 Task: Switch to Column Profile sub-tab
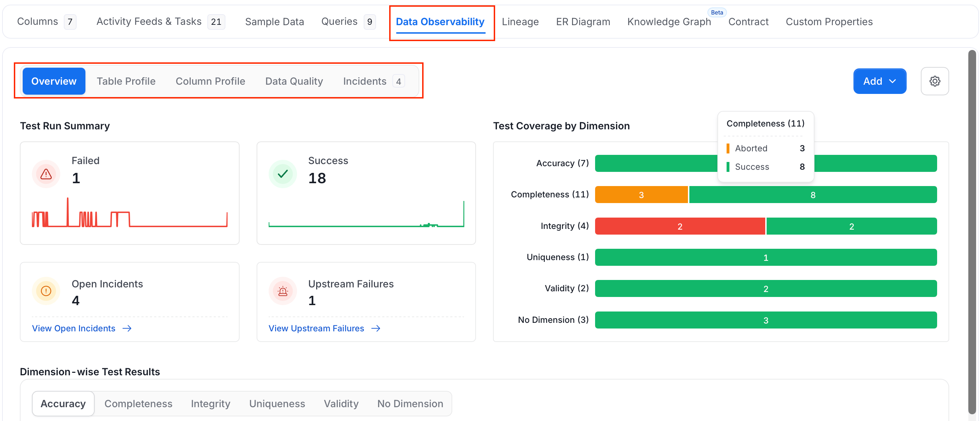pos(211,81)
